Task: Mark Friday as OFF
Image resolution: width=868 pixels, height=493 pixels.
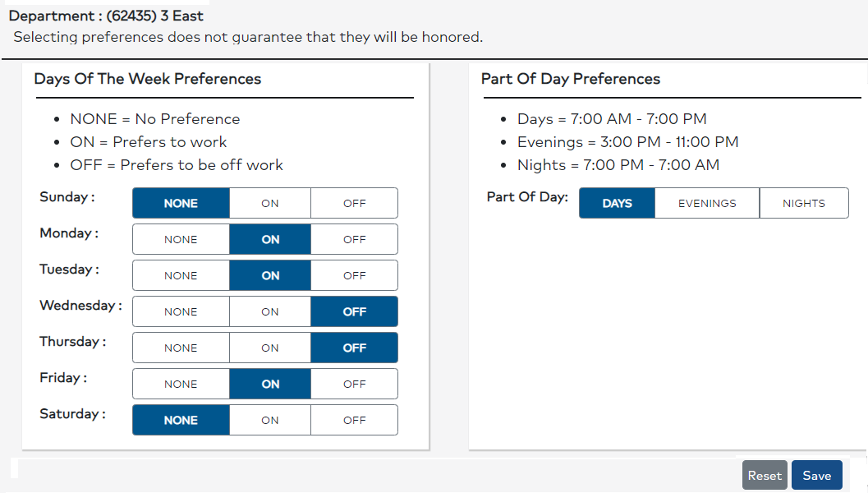Action: tap(354, 384)
